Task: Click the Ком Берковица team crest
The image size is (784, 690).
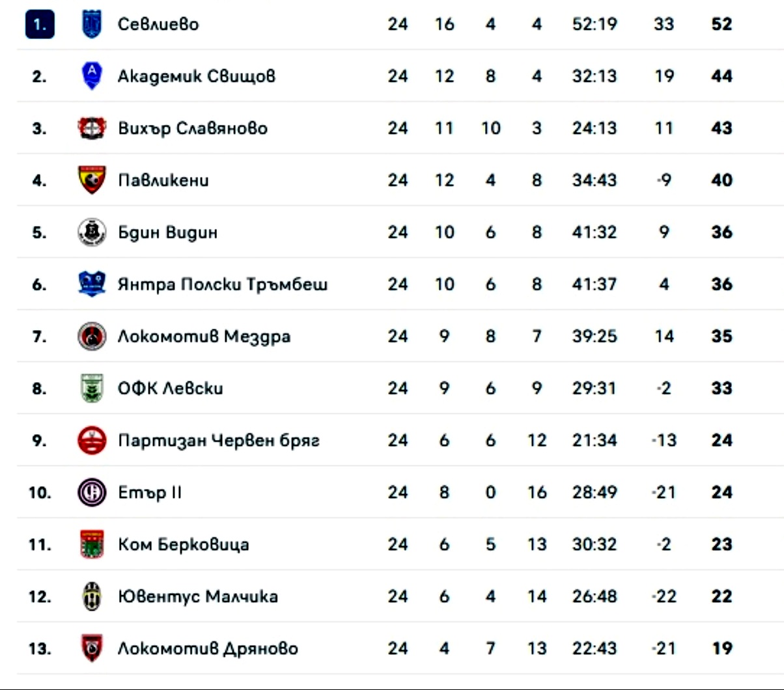Action: (92, 544)
